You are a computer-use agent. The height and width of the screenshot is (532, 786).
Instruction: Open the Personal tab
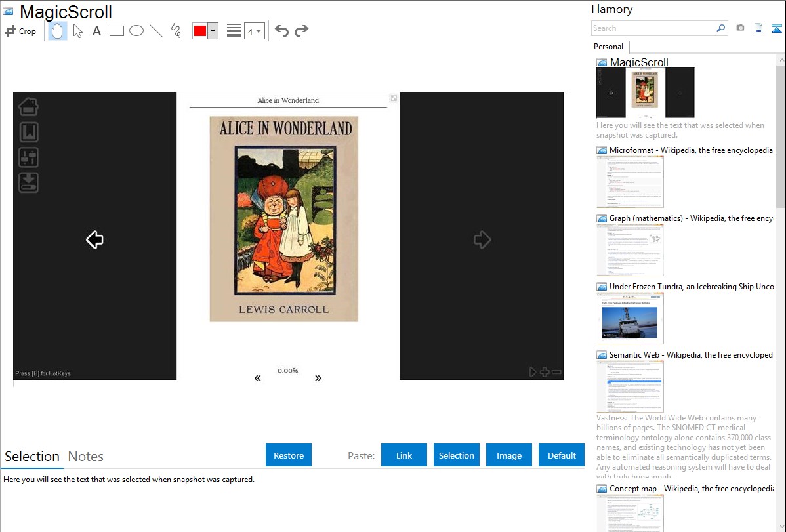(x=609, y=47)
